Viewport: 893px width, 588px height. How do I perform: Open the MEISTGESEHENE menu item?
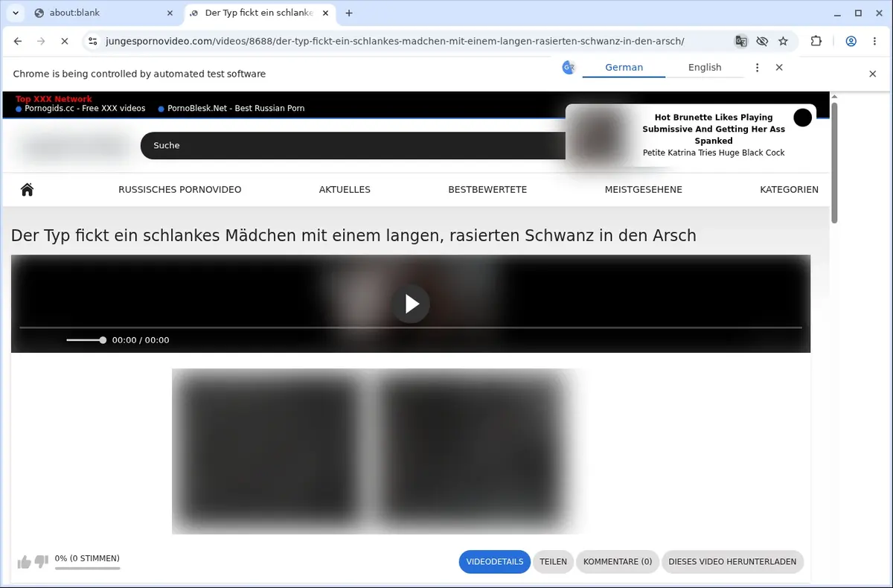[644, 190]
